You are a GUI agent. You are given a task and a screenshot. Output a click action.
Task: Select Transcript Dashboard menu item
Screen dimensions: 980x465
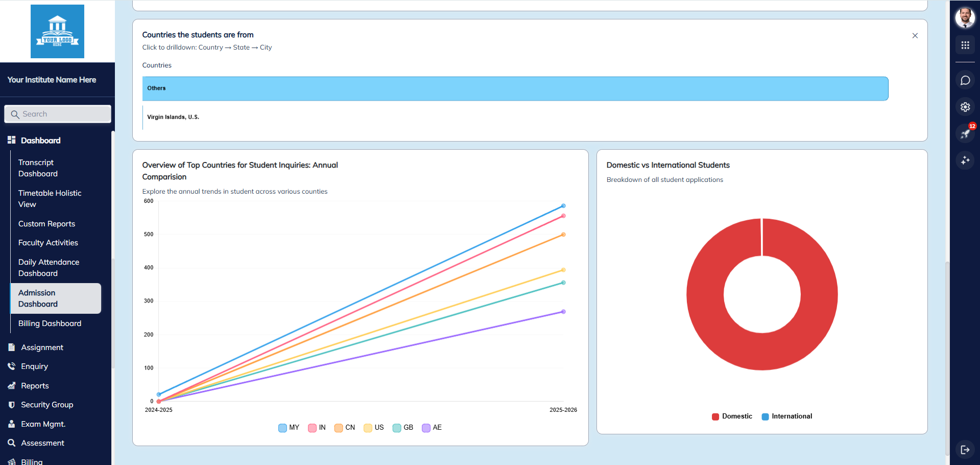[x=38, y=168]
